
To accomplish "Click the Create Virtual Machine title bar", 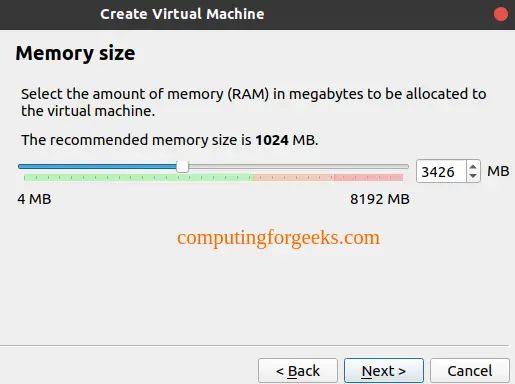I will tap(182, 14).
